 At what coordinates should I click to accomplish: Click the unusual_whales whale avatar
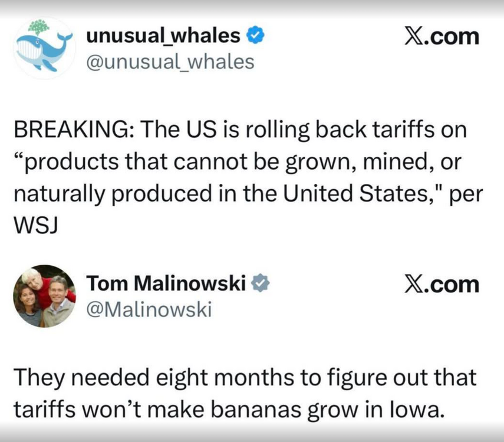pyautogui.click(x=44, y=48)
